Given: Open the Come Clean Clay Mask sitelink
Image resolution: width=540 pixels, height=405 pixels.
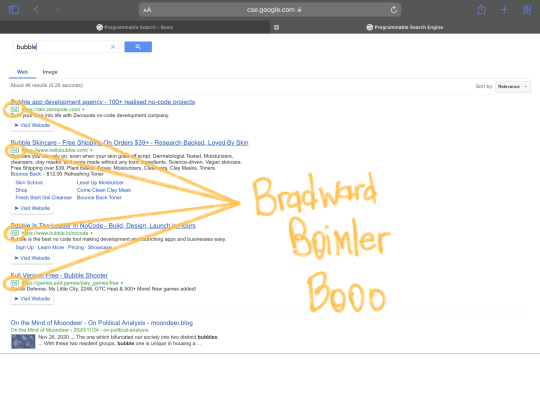Looking at the screenshot, I should 104,190.
